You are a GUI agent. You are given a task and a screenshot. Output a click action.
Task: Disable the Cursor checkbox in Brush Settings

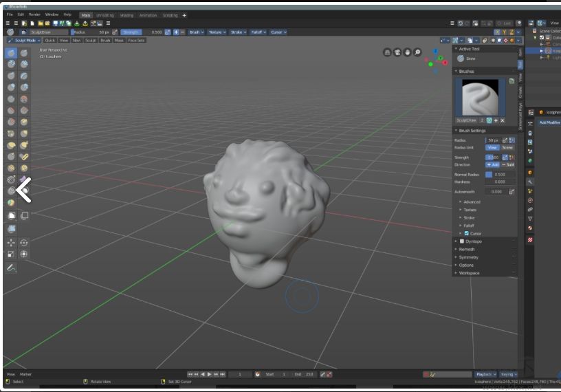click(467, 233)
